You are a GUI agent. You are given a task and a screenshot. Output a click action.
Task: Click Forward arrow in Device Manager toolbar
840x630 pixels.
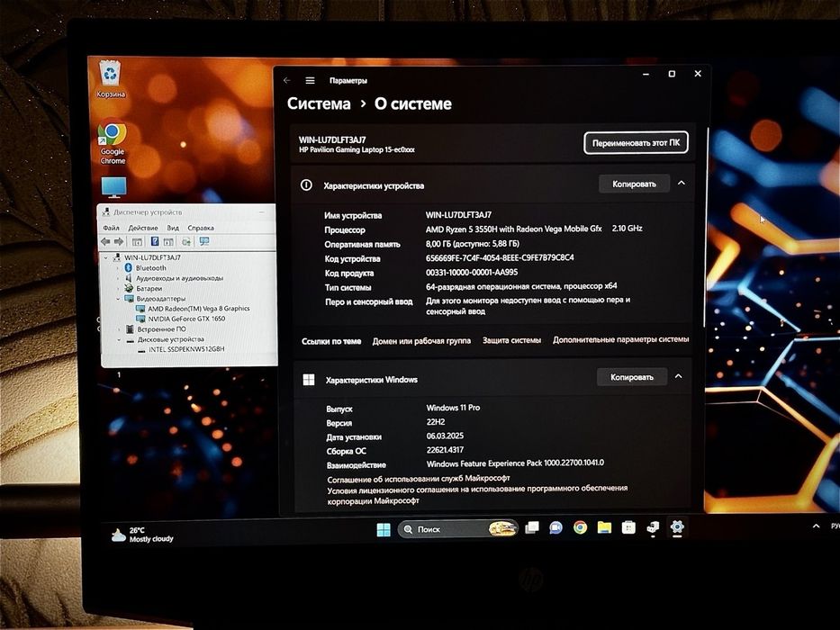tap(119, 241)
